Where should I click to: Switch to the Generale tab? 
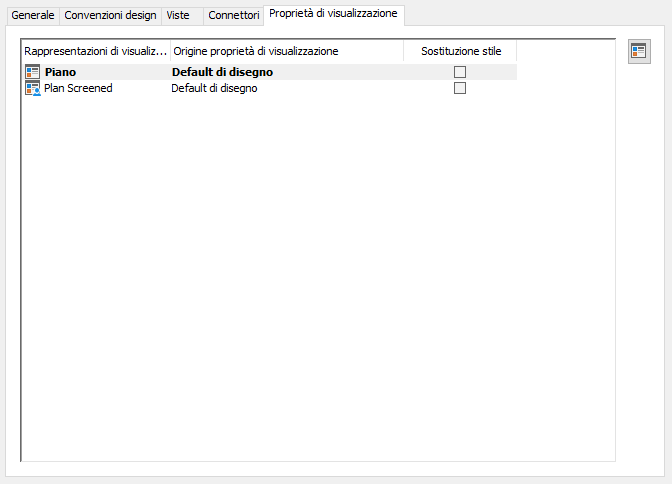(33, 16)
